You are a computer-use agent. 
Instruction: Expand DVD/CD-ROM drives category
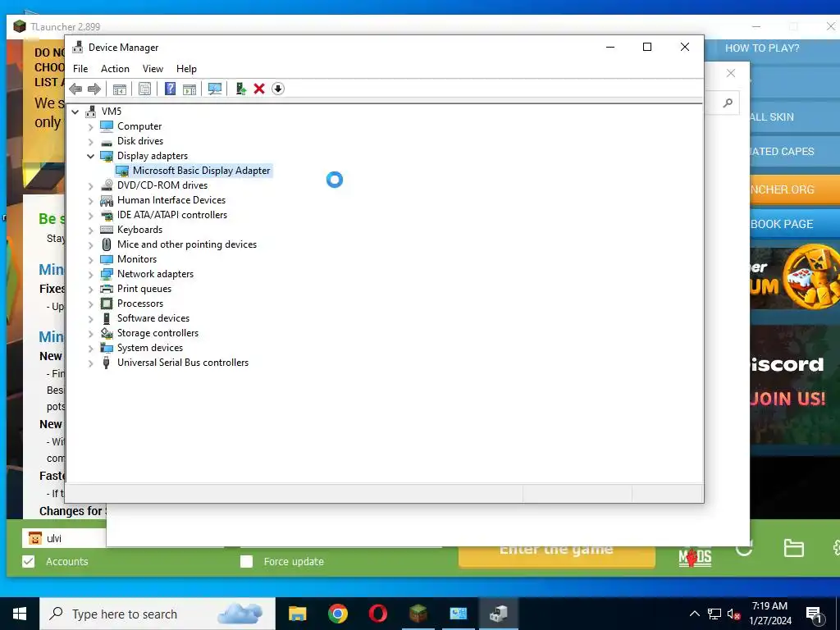click(90, 185)
